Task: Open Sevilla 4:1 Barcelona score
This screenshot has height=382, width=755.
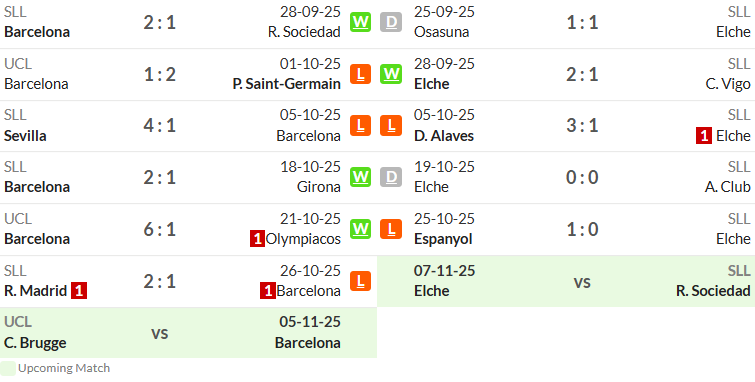Action: pyautogui.click(x=160, y=126)
